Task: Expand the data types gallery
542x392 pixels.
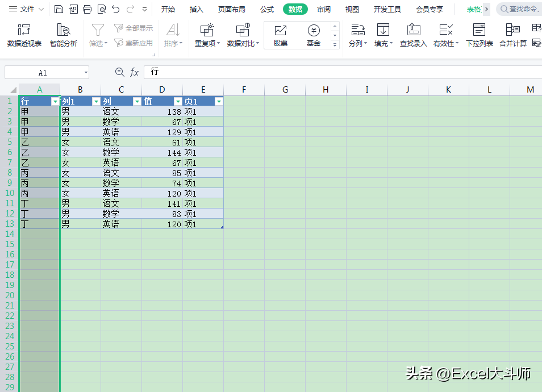Action: click(335, 44)
